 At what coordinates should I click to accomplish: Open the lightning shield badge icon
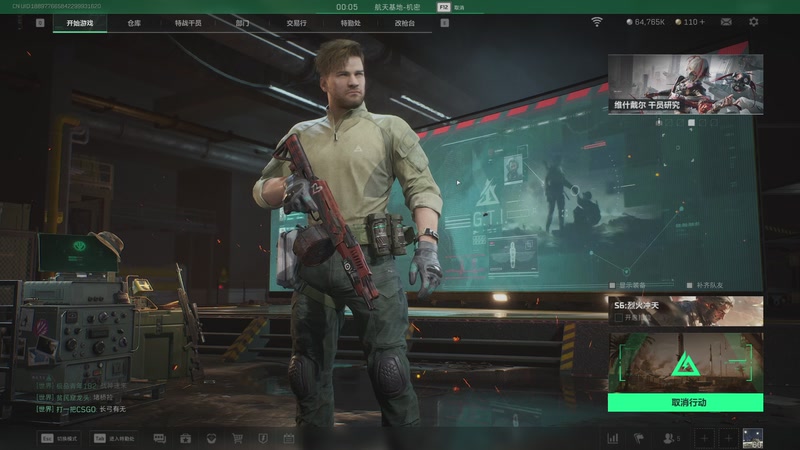(x=263, y=438)
